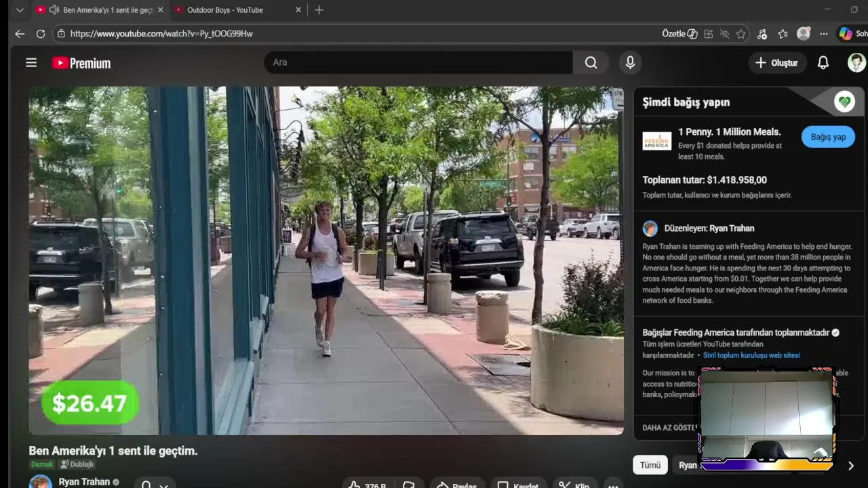This screenshot has height=488, width=868.
Task: Select the Tümü filter chip
Action: point(650,465)
